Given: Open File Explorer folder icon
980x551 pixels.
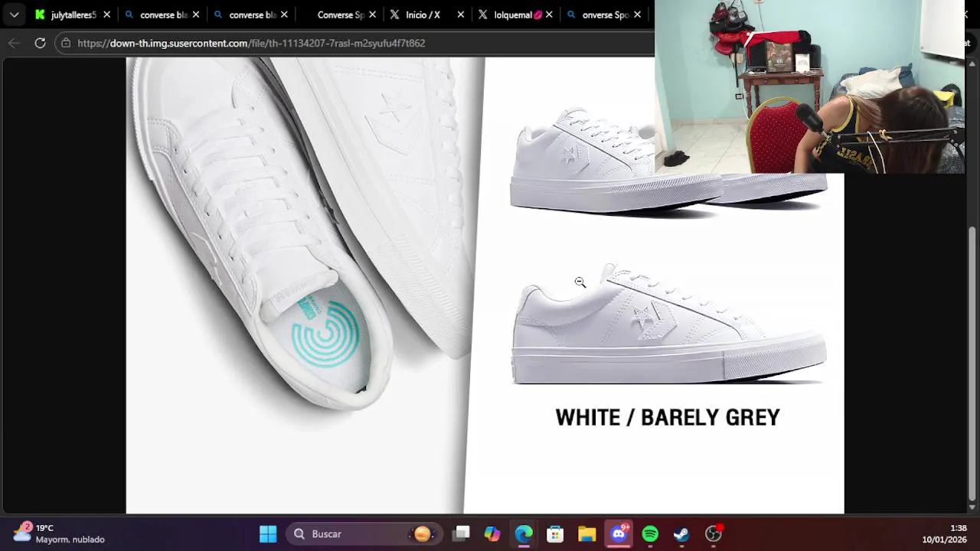Looking at the screenshot, I should click(x=587, y=534).
